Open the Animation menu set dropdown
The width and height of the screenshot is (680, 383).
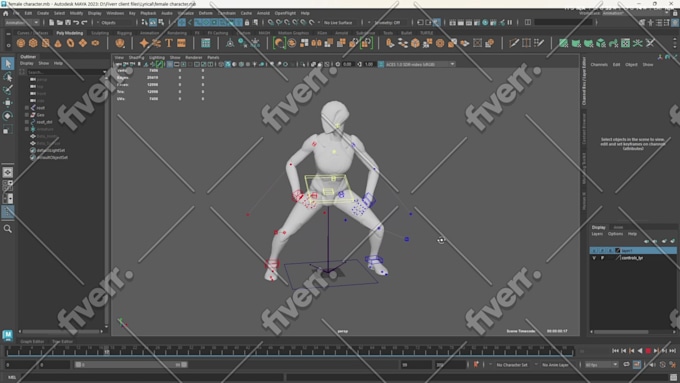(21, 23)
